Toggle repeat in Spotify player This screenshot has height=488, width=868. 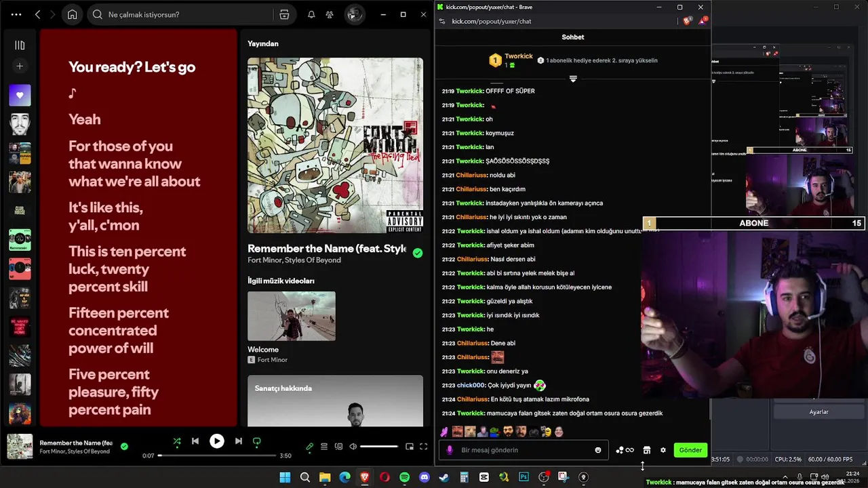point(256,441)
